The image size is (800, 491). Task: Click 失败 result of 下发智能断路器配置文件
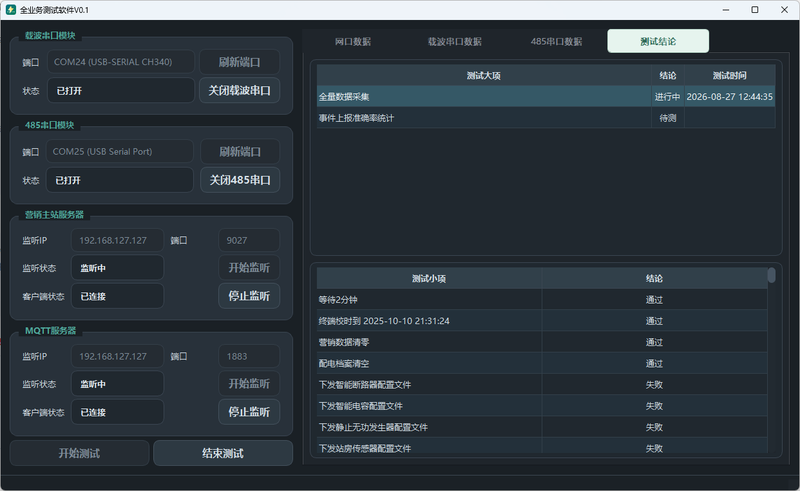654,384
